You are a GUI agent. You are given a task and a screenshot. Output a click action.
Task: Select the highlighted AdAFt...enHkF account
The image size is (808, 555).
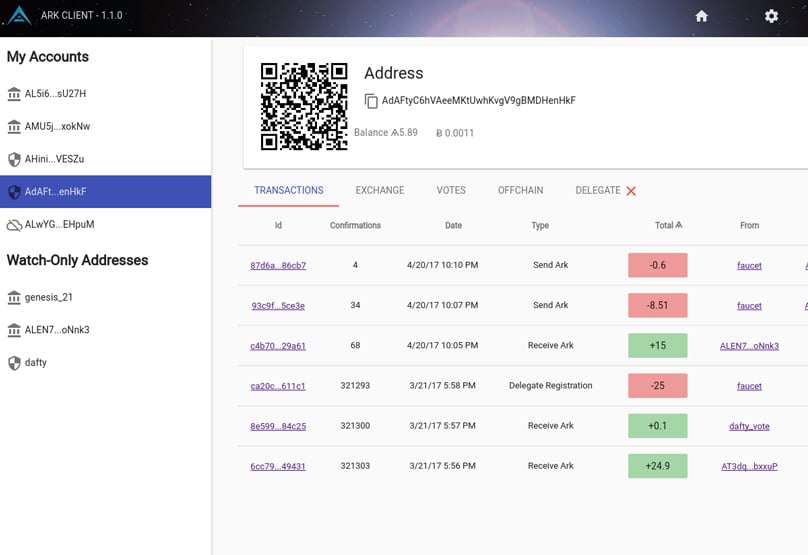[106, 192]
